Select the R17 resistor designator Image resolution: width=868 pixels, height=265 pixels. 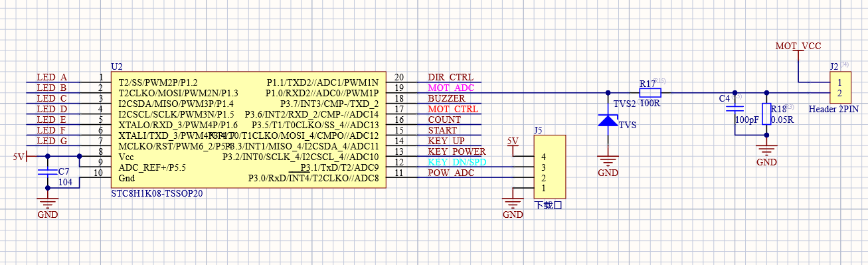coord(647,84)
